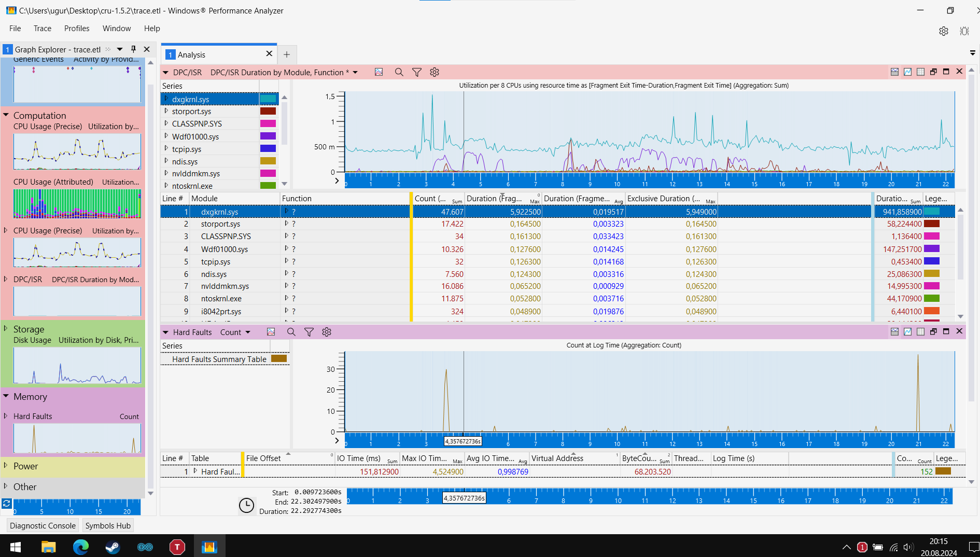The width and height of the screenshot is (980, 557).
Task: Expand the Hard Faul... table row
Action: tap(195, 471)
